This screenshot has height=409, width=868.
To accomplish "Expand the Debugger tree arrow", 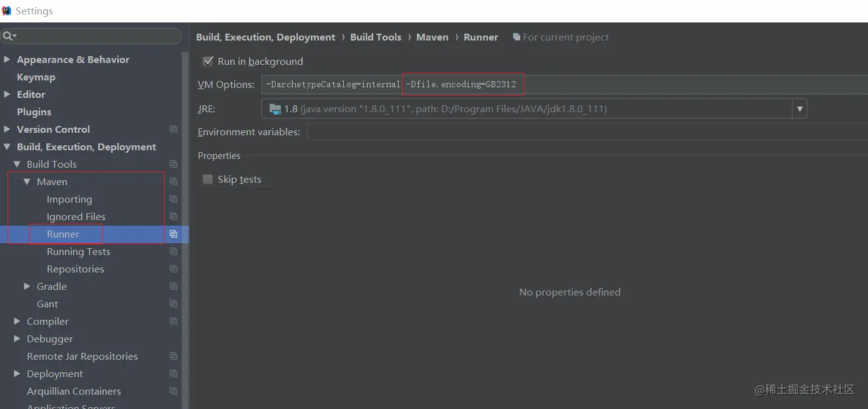I will click(x=17, y=339).
